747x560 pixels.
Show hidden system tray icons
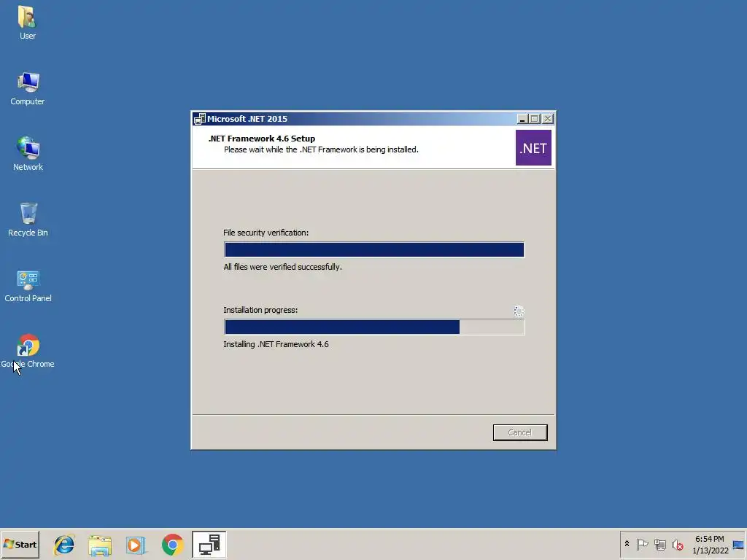[627, 544]
